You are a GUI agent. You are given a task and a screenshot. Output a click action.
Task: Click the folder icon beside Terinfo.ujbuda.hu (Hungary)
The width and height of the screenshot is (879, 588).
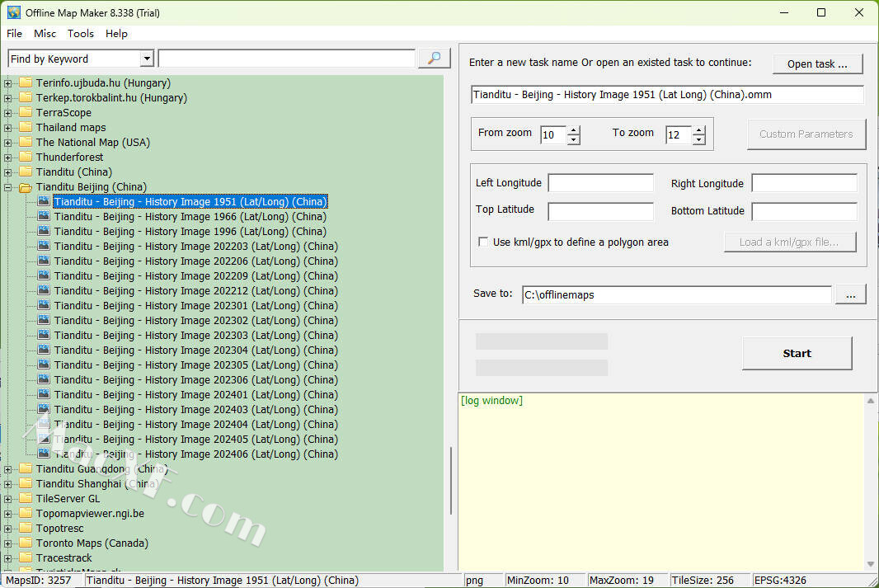click(26, 83)
